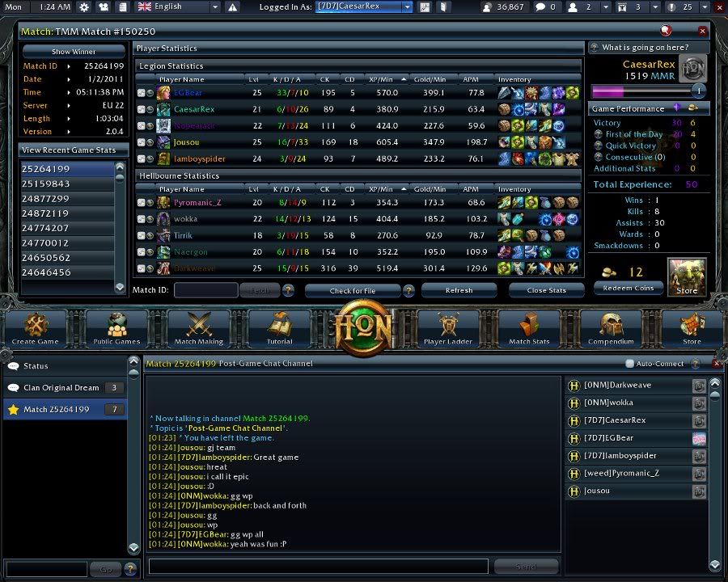Click the Redeem Coins button
This screenshot has width=728, height=582.
(629, 289)
